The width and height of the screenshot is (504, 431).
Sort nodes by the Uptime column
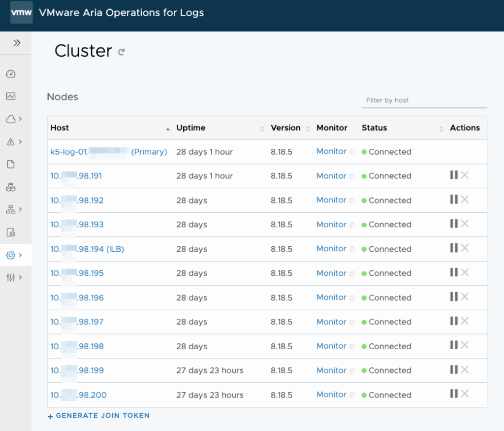click(x=191, y=128)
